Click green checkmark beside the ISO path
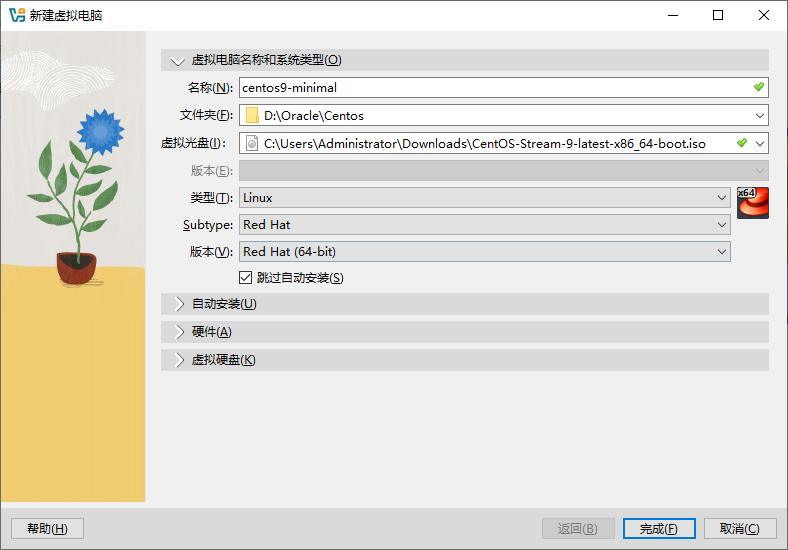788x550 pixels. tap(742, 143)
